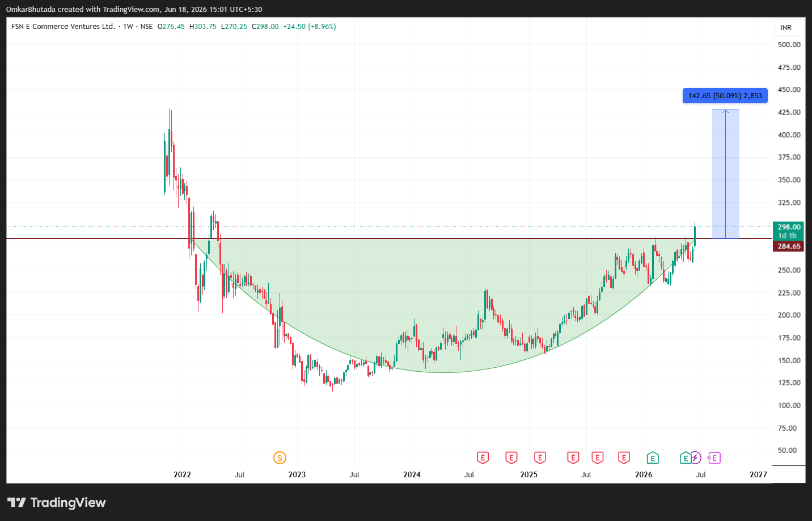Screen dimensions: 812x521
Task: Click the 425.00 price axis label
Action: 789,112
